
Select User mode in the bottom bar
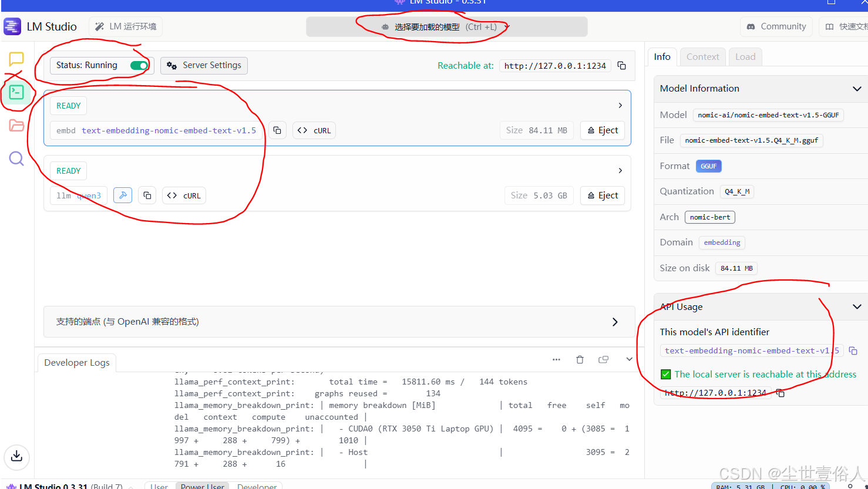pyautogui.click(x=159, y=486)
